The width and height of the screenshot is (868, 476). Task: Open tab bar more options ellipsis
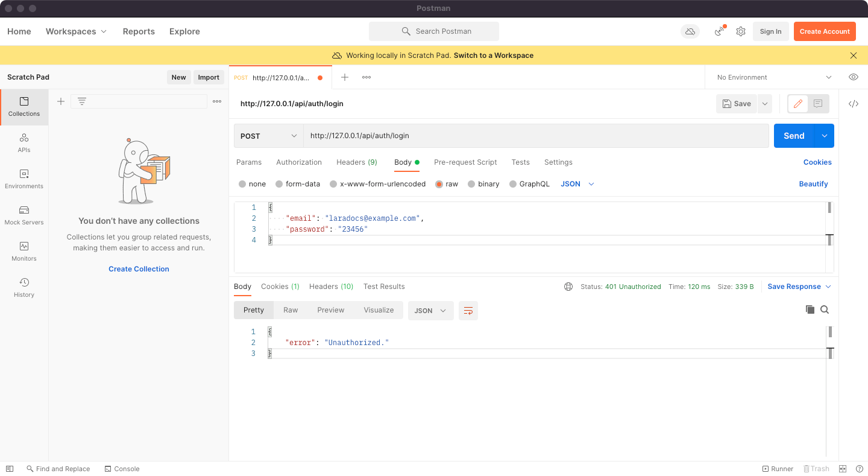[366, 77]
